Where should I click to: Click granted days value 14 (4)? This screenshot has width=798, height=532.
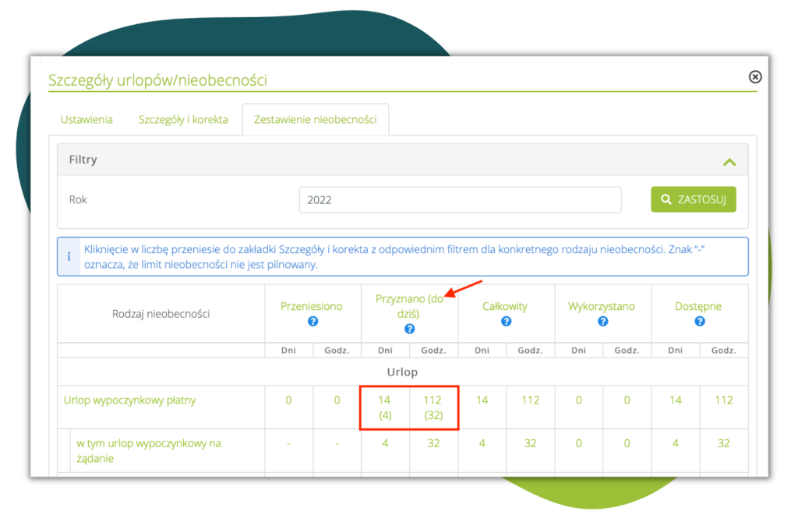(x=384, y=407)
